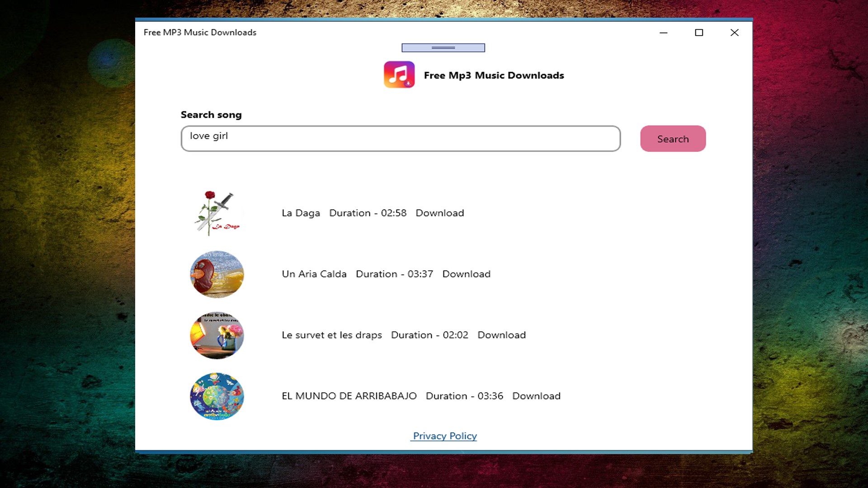Download the La Daga song

pyautogui.click(x=439, y=213)
